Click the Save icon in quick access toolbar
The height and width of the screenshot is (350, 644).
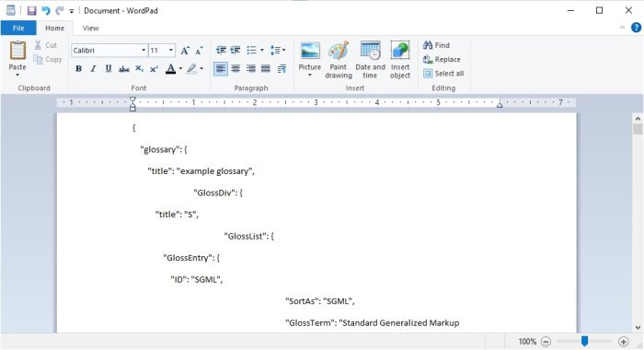pyautogui.click(x=31, y=11)
